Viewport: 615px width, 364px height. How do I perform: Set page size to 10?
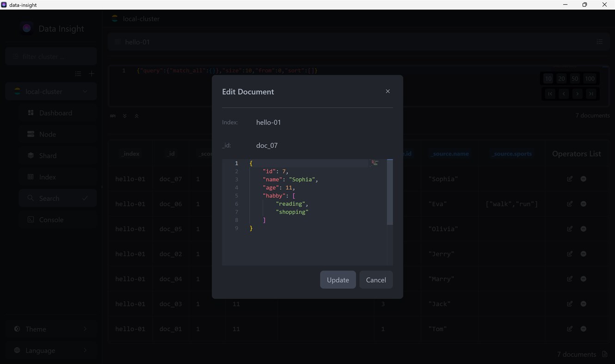tap(548, 79)
